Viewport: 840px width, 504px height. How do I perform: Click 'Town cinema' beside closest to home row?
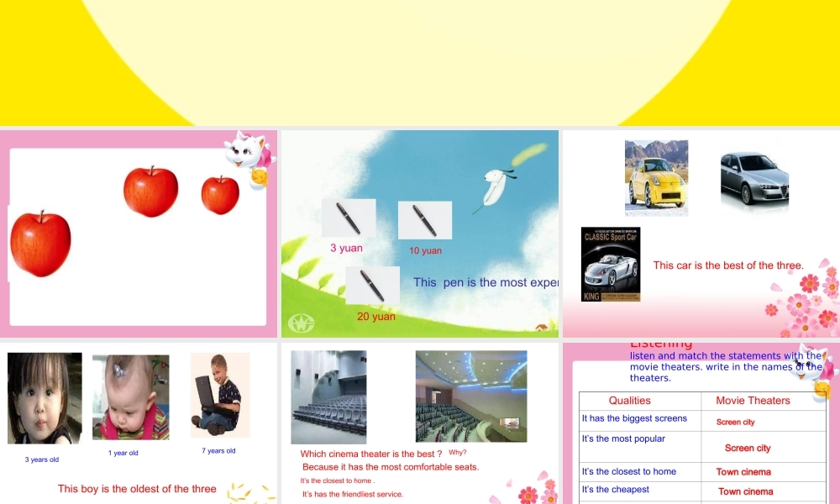(743, 472)
